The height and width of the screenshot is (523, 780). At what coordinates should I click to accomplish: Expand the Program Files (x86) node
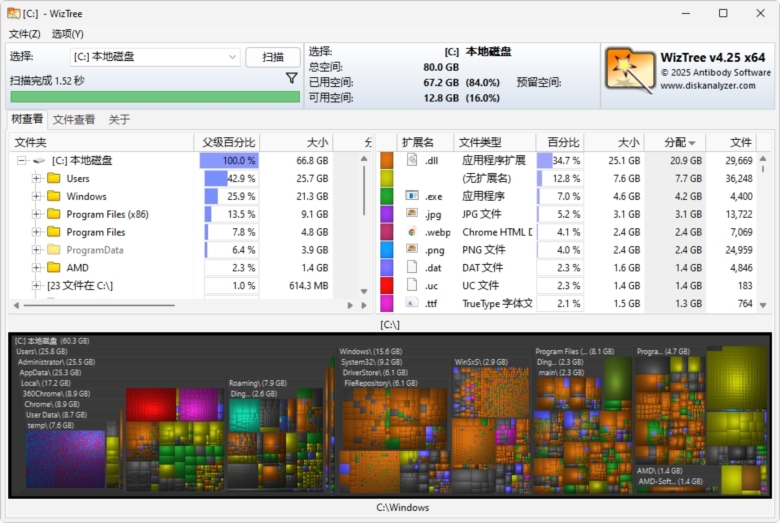(x=36, y=214)
